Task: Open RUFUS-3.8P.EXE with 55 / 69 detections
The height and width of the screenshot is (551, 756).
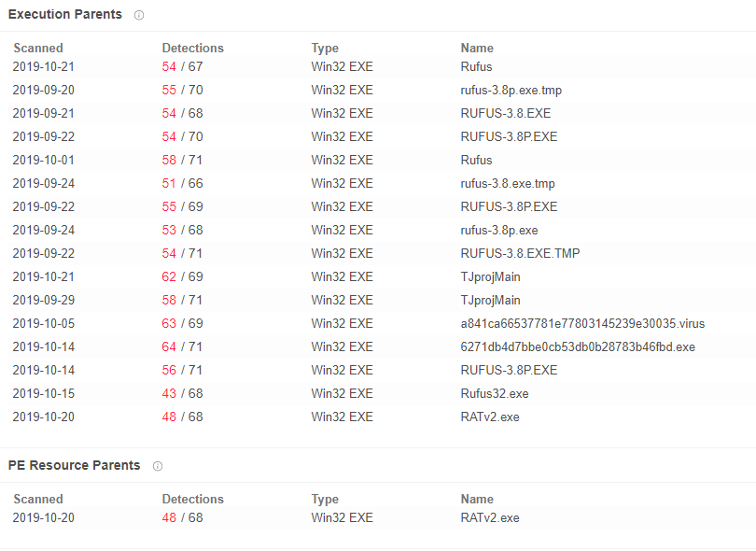Action: pyautogui.click(x=510, y=206)
